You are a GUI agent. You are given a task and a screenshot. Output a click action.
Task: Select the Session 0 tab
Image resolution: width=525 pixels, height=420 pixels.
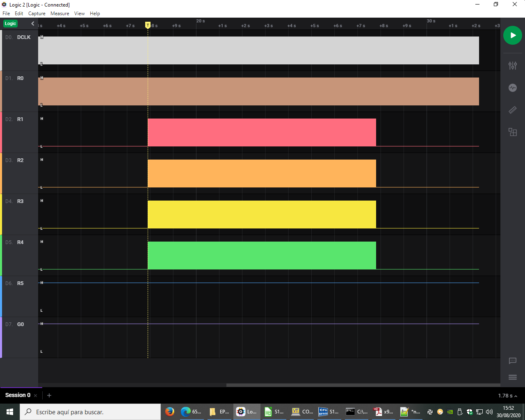coord(18,395)
